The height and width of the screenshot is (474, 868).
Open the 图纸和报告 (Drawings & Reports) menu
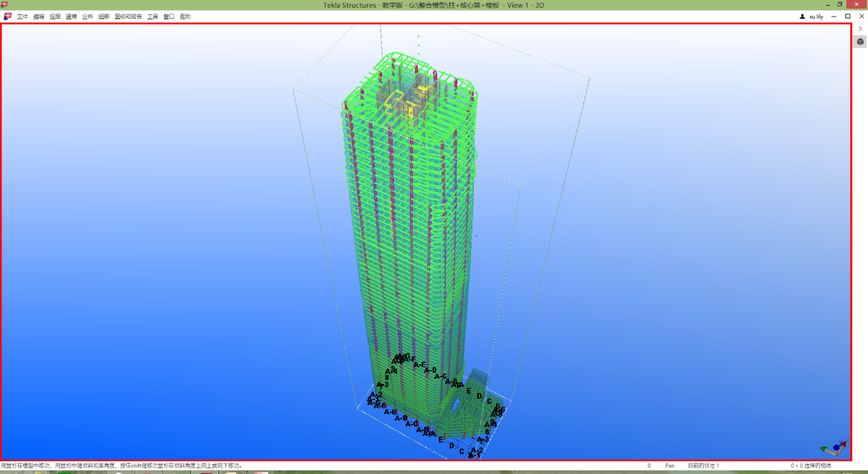128,16
